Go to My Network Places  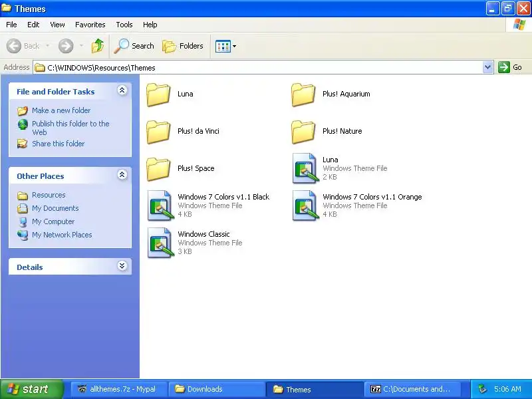62,235
